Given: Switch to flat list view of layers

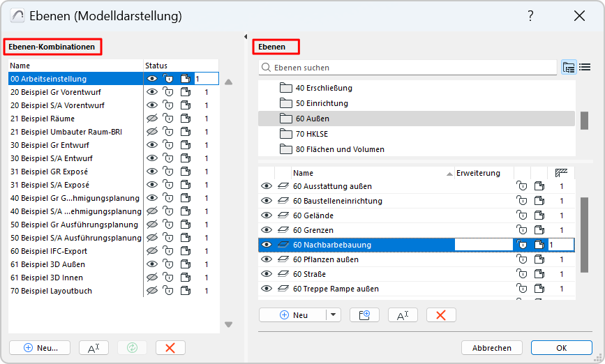Looking at the screenshot, I should coord(585,68).
